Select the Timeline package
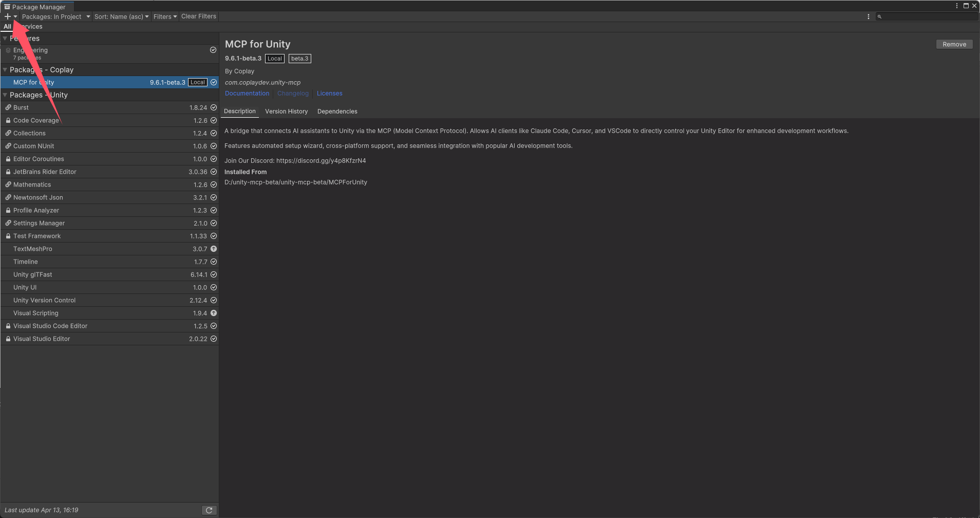 (109, 262)
